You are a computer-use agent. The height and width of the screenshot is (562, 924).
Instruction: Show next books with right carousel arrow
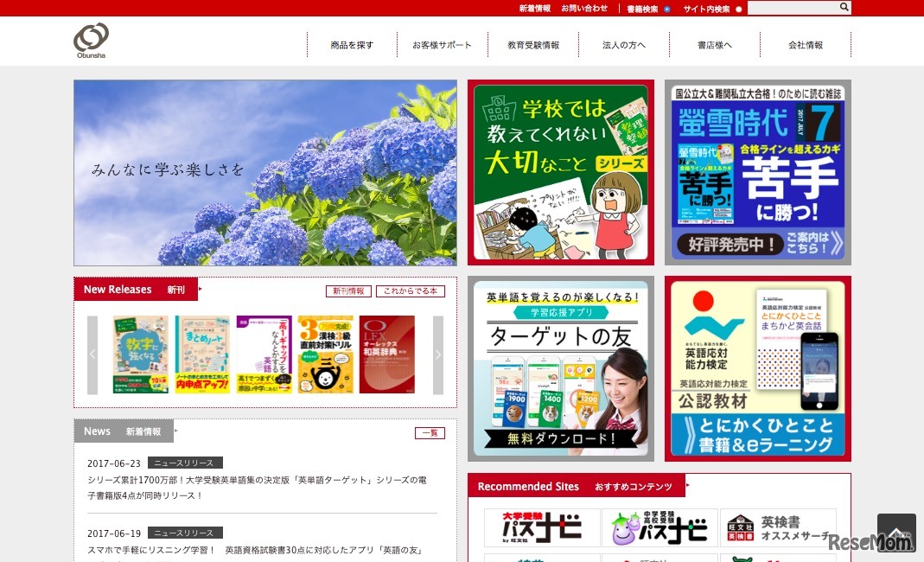tap(438, 354)
